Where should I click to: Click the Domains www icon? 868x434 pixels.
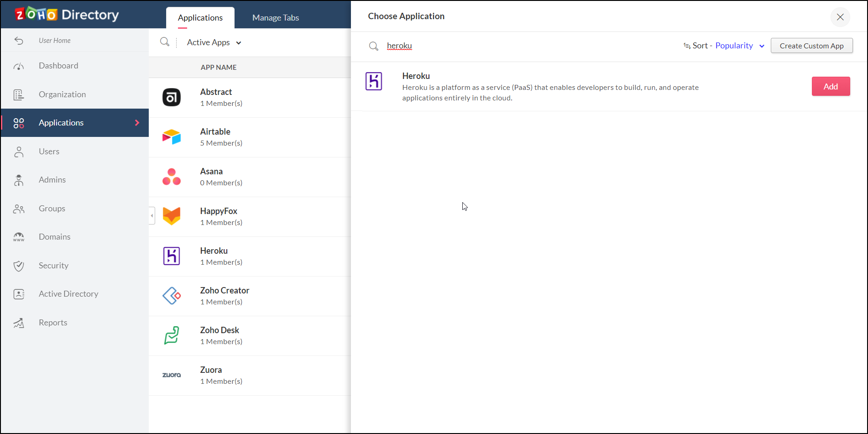(19, 237)
